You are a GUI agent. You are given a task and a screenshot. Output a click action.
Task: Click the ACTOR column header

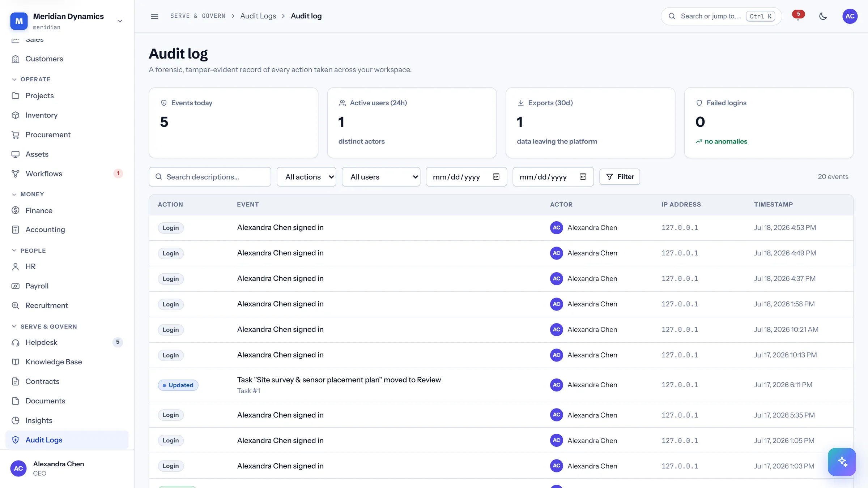point(561,205)
